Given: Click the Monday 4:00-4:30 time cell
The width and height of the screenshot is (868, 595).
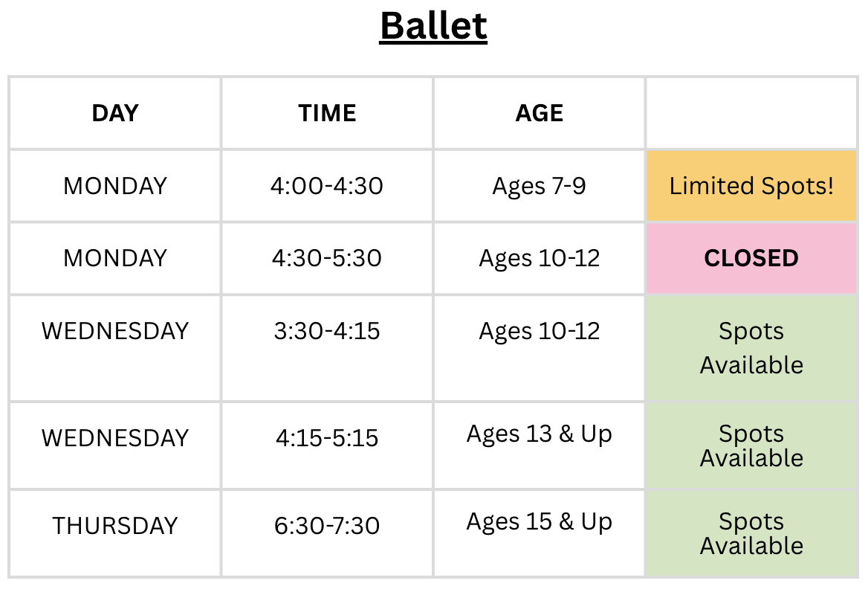Looking at the screenshot, I should [327, 186].
